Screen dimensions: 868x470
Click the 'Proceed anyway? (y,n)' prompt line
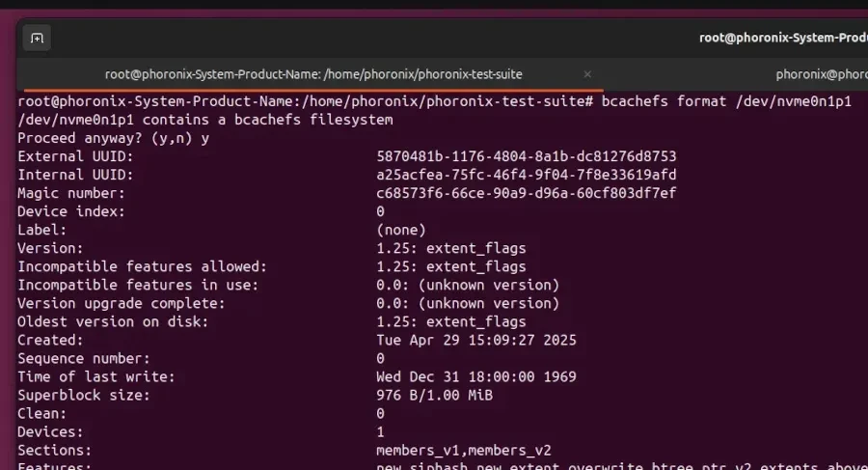(x=113, y=138)
